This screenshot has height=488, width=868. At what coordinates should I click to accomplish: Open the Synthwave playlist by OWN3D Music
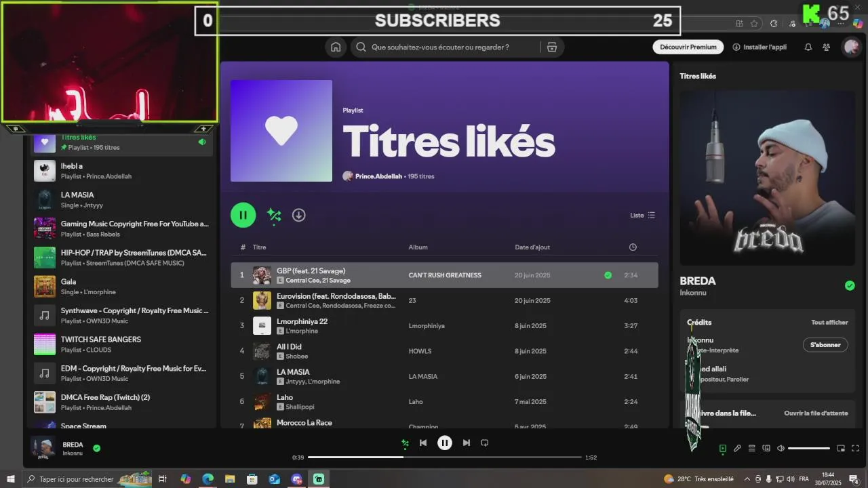click(122, 315)
